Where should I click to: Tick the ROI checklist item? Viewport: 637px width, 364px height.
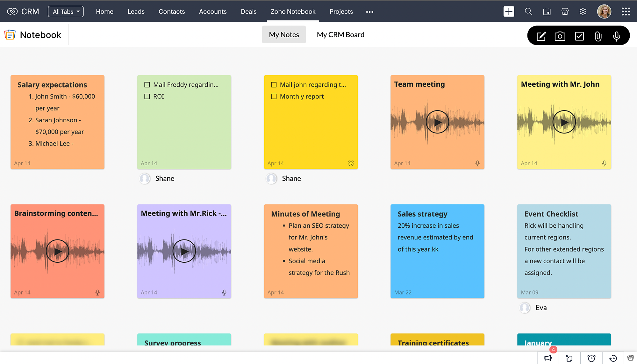(147, 96)
